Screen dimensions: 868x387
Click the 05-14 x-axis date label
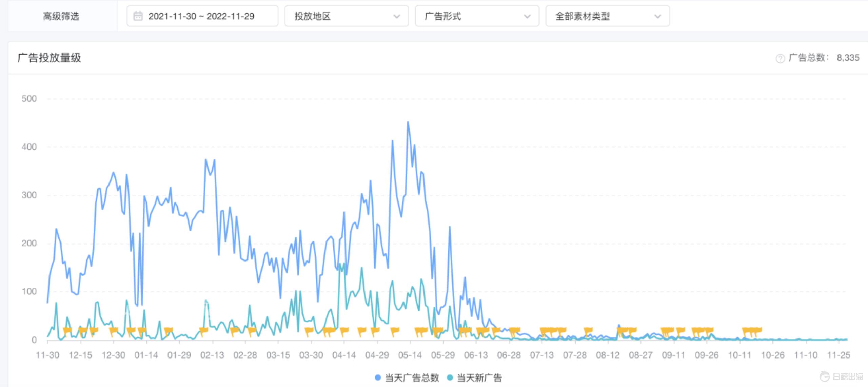(x=410, y=355)
